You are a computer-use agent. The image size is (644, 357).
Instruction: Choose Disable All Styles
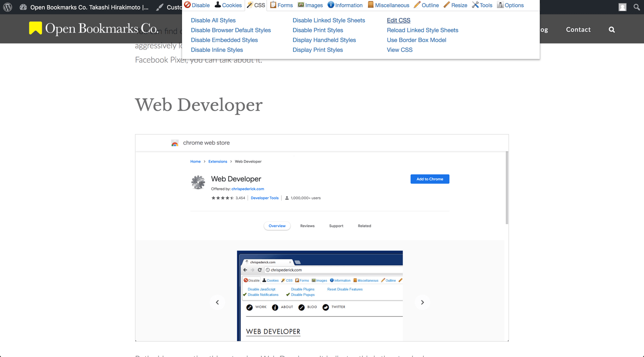click(x=213, y=20)
